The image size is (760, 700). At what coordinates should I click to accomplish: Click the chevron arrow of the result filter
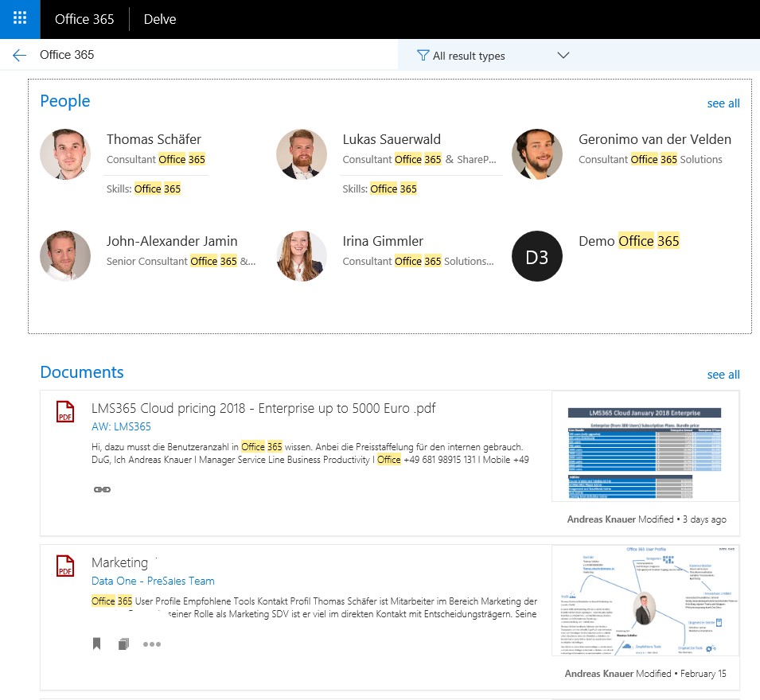(x=563, y=56)
